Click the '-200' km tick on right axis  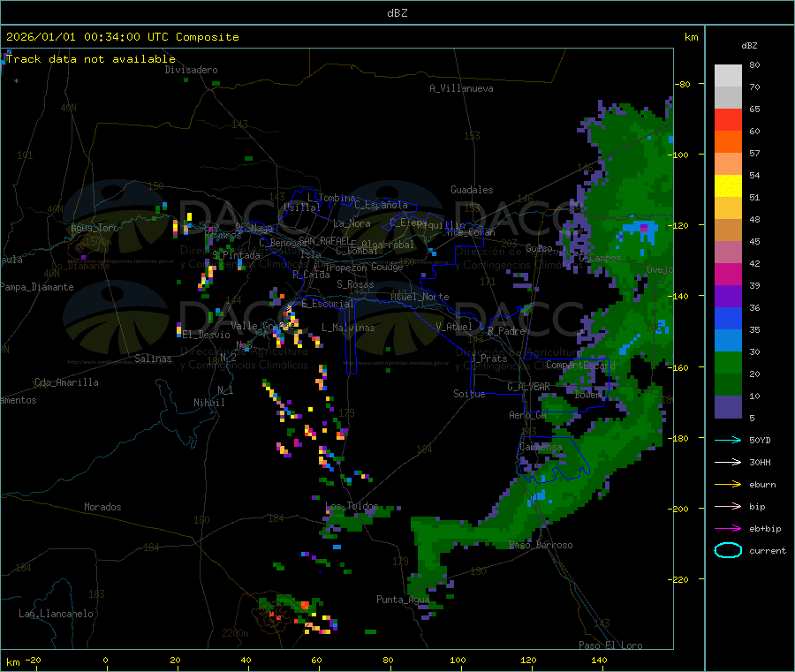[x=678, y=509]
